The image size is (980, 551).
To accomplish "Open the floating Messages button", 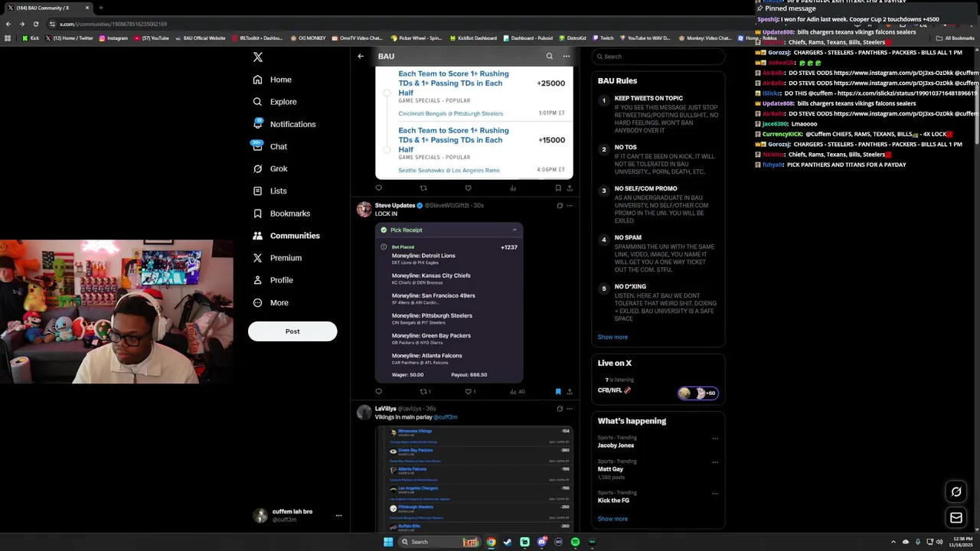I will point(956,518).
